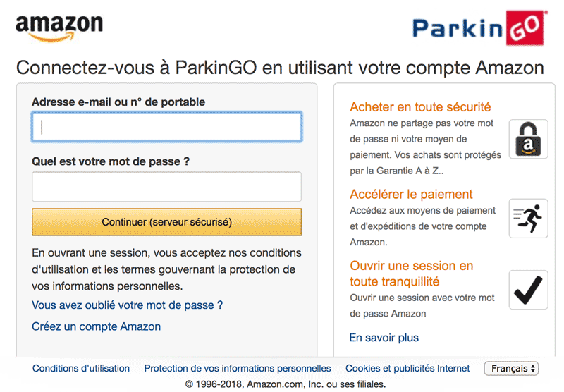Click the password input field
The height and width of the screenshot is (392, 564).
pos(166,187)
